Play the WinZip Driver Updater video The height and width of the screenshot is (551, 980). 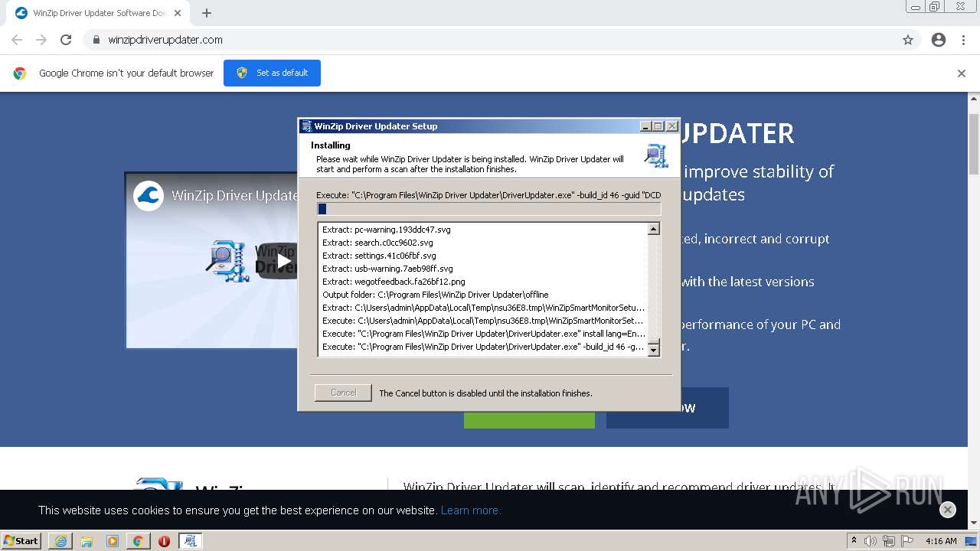tap(284, 260)
